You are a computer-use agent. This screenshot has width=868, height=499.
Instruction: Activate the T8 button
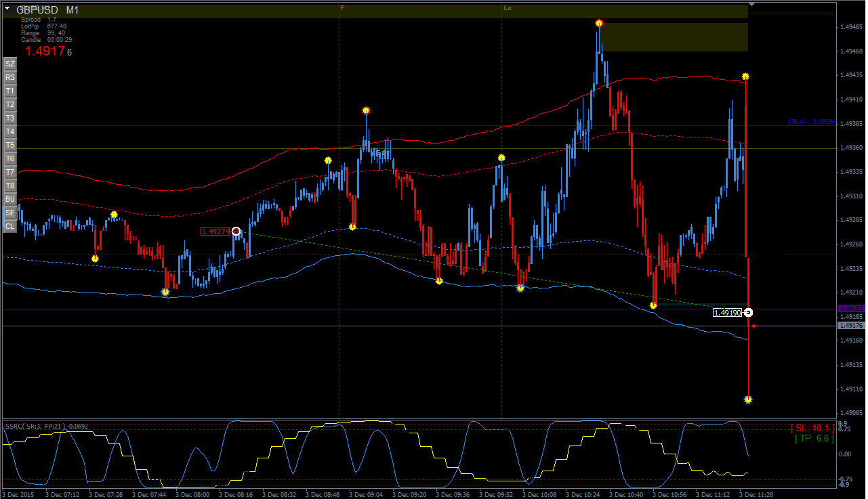tap(10, 186)
